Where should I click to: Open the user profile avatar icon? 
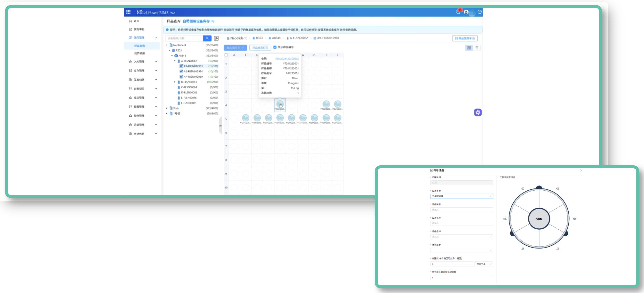[x=466, y=12]
